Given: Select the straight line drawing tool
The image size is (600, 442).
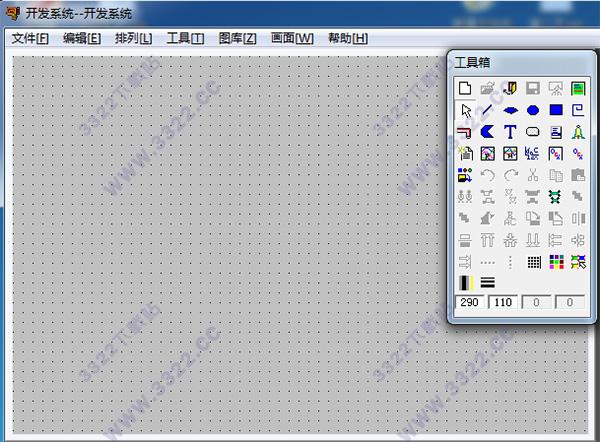Looking at the screenshot, I should (488, 111).
